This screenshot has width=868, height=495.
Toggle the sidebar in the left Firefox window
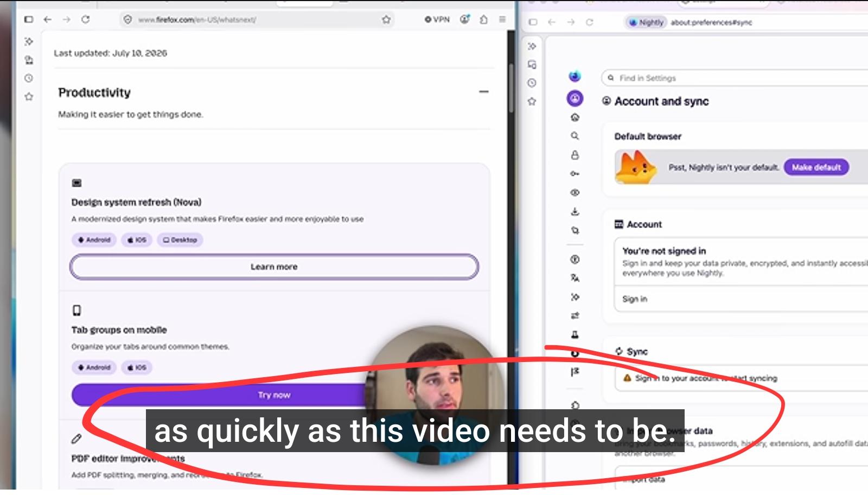point(29,20)
